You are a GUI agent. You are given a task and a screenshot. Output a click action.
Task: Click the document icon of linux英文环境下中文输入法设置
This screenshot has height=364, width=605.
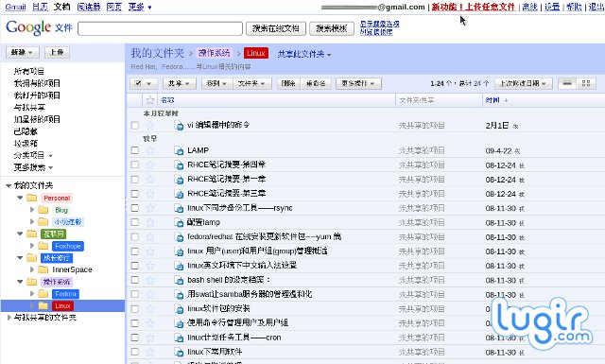(x=179, y=266)
